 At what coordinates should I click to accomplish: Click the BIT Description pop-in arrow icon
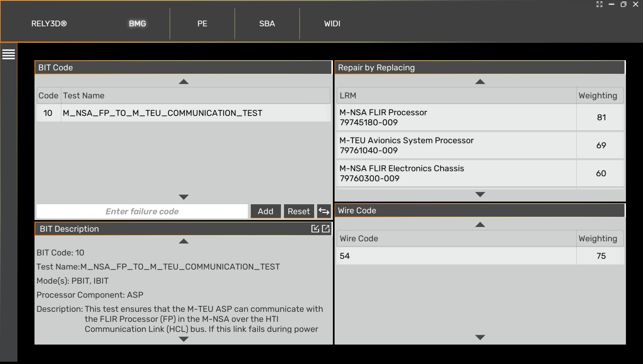pyautogui.click(x=315, y=229)
